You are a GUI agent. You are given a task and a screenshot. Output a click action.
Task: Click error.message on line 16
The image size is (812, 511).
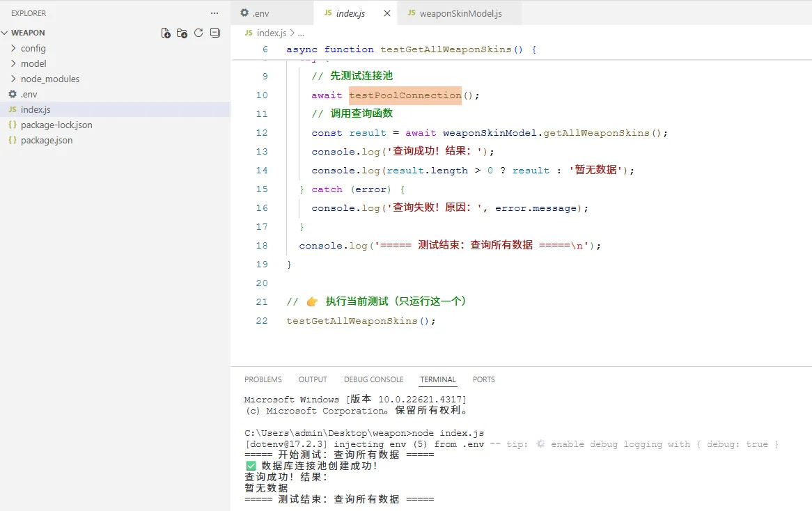coord(536,208)
